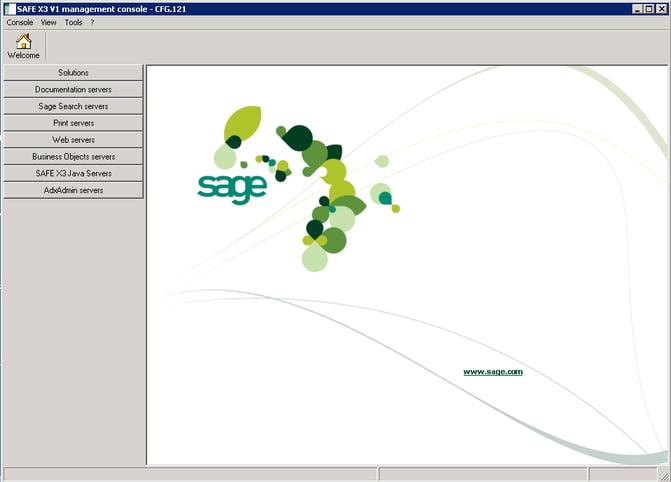Go to Print servers
Image resolution: width=671 pixels, height=482 pixels.
pyautogui.click(x=73, y=123)
